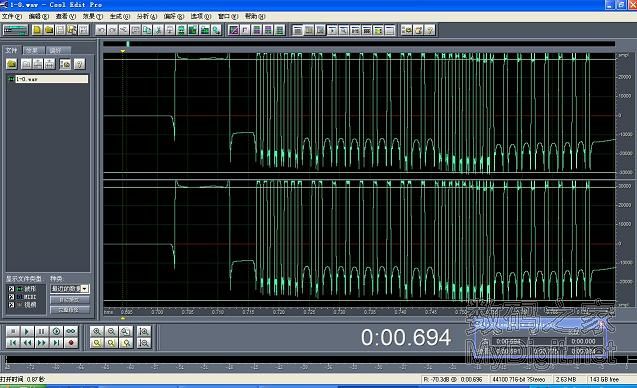Open the 生成(G) menu
The height and width of the screenshot is (388, 637).
pyautogui.click(x=120, y=16)
